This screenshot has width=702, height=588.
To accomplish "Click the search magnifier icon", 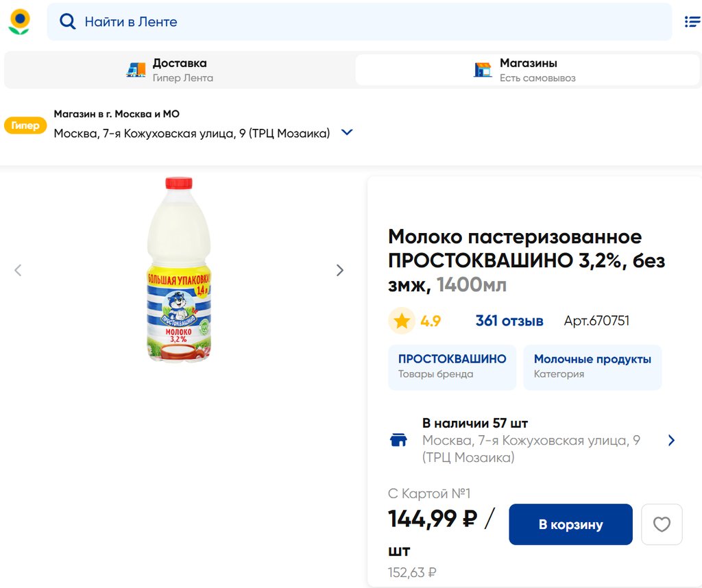I will click(x=68, y=22).
